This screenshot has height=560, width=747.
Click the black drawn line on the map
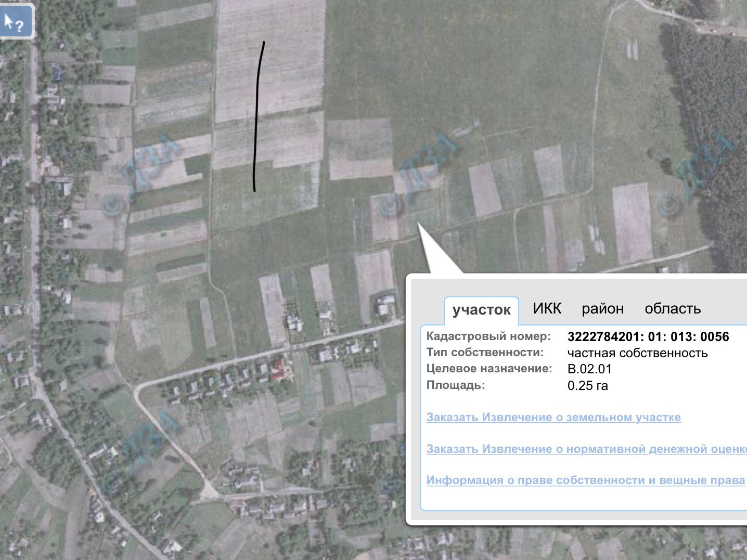[x=258, y=117]
